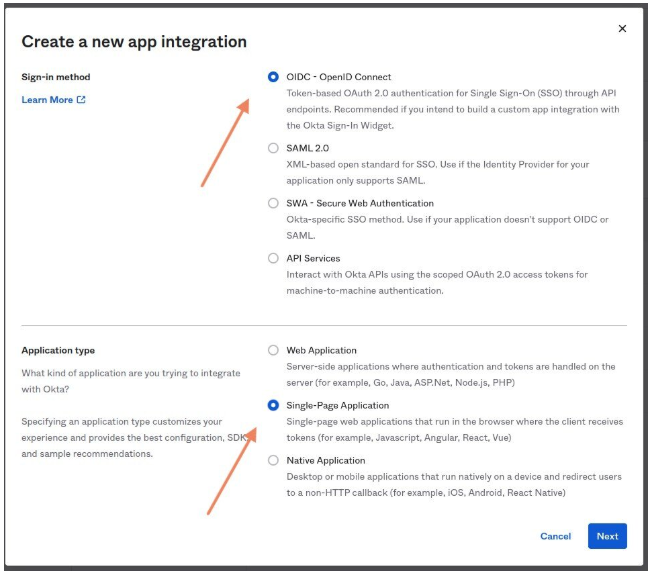Viewport: 649px width, 571px height.
Task: Close the app integration dialog
Action: 622,29
